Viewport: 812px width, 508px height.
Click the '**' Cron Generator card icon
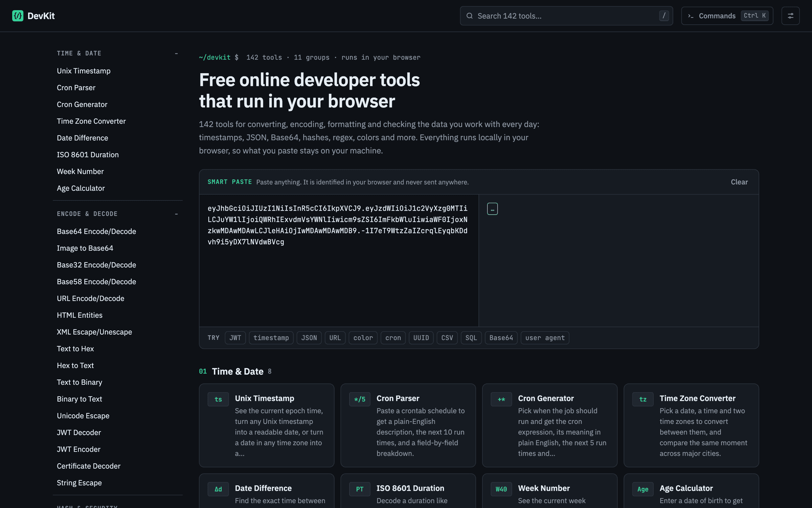click(501, 399)
